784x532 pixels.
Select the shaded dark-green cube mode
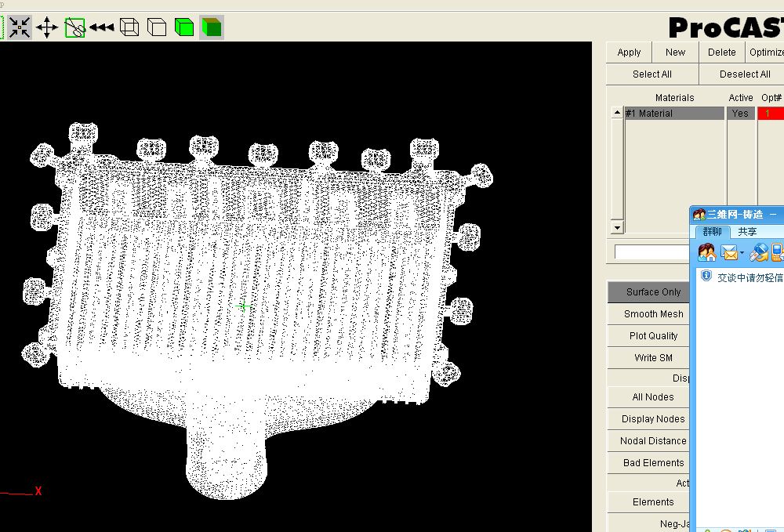(x=212, y=27)
